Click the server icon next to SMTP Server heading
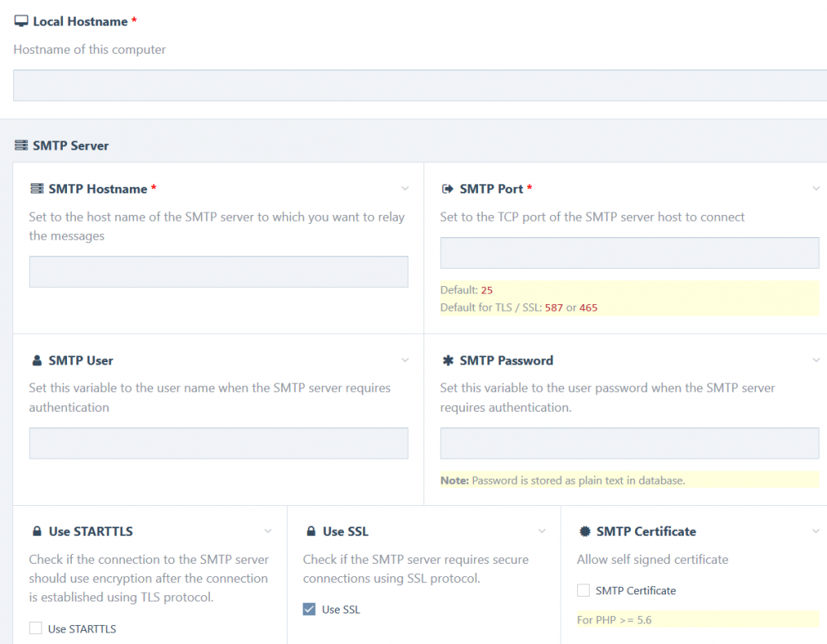The width and height of the screenshot is (827, 644). pyautogui.click(x=21, y=145)
